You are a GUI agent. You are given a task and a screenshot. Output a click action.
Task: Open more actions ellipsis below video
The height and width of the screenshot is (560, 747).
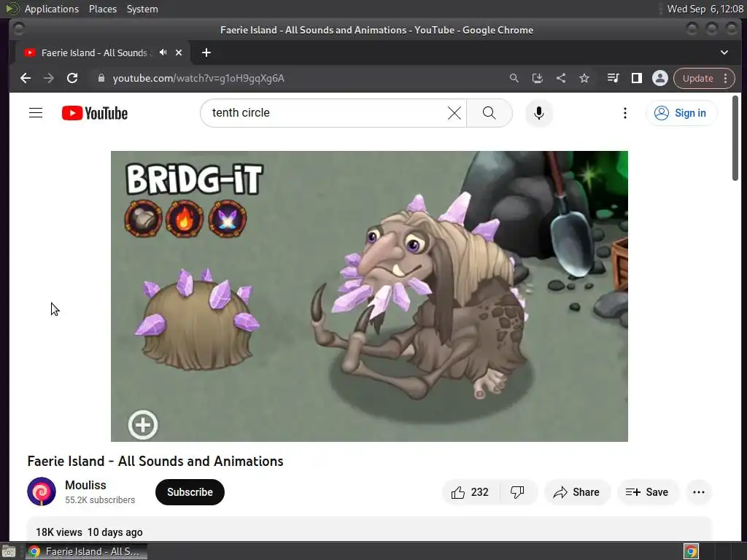click(699, 492)
